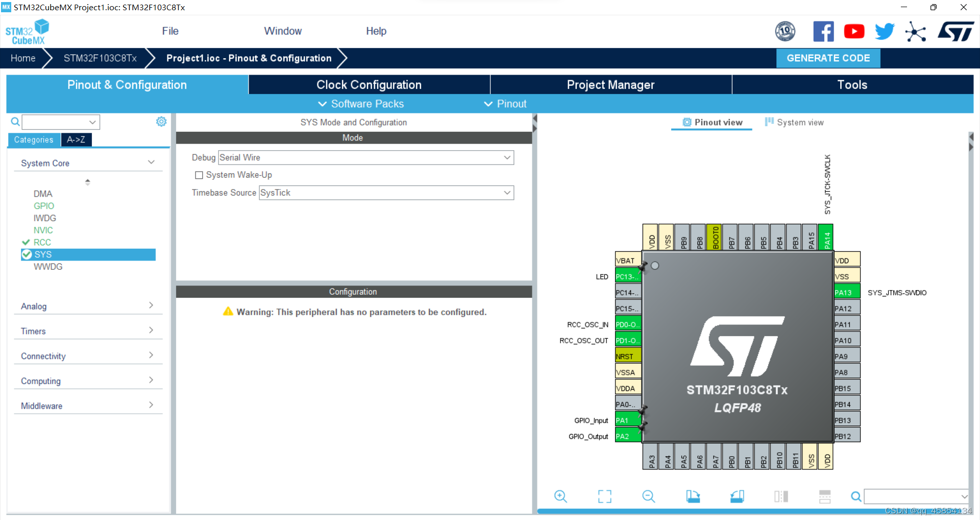This screenshot has height=520, width=980.
Task: Open the Timebase Source SysTick dropdown
Action: tap(386, 193)
